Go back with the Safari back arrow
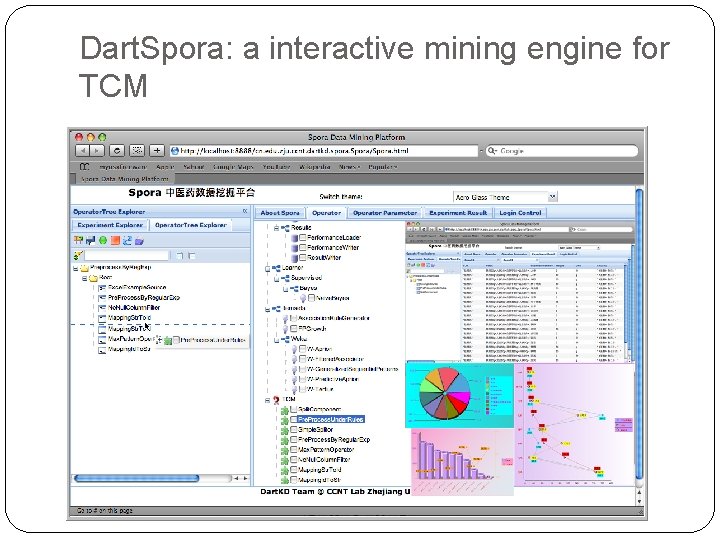Screen dimensions: 720x540 (83, 150)
